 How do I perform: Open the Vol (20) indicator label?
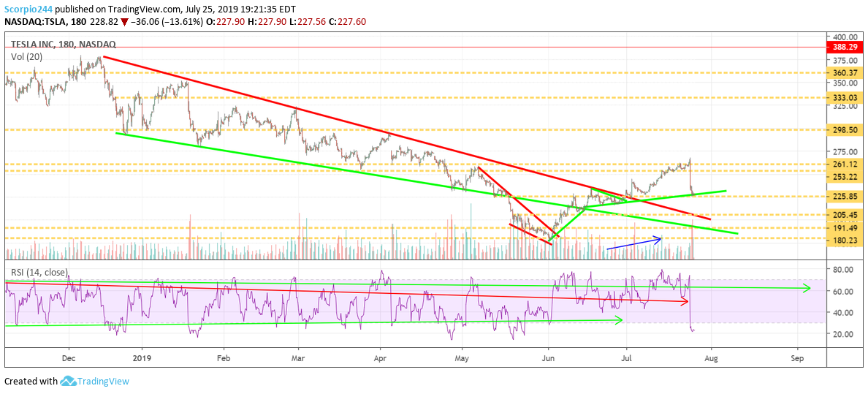(x=26, y=56)
